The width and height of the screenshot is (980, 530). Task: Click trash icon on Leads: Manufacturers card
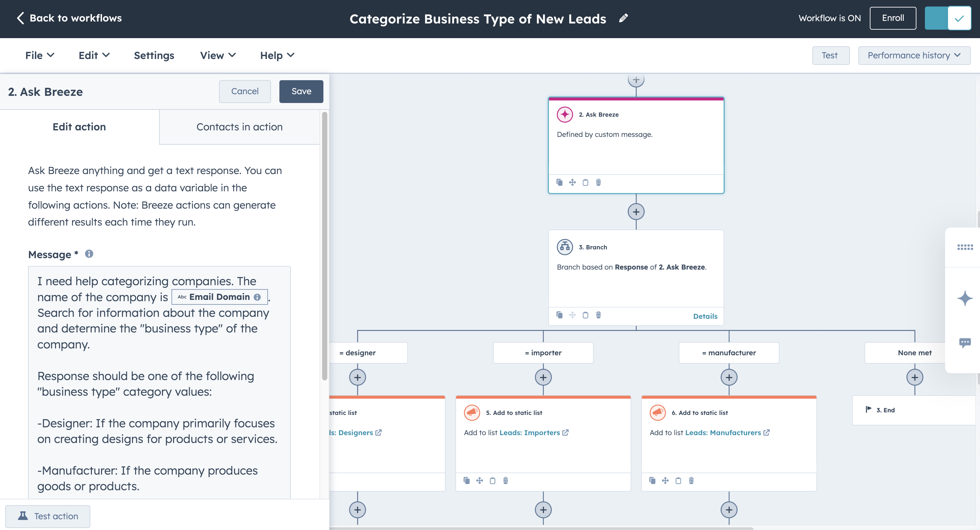[691, 480]
